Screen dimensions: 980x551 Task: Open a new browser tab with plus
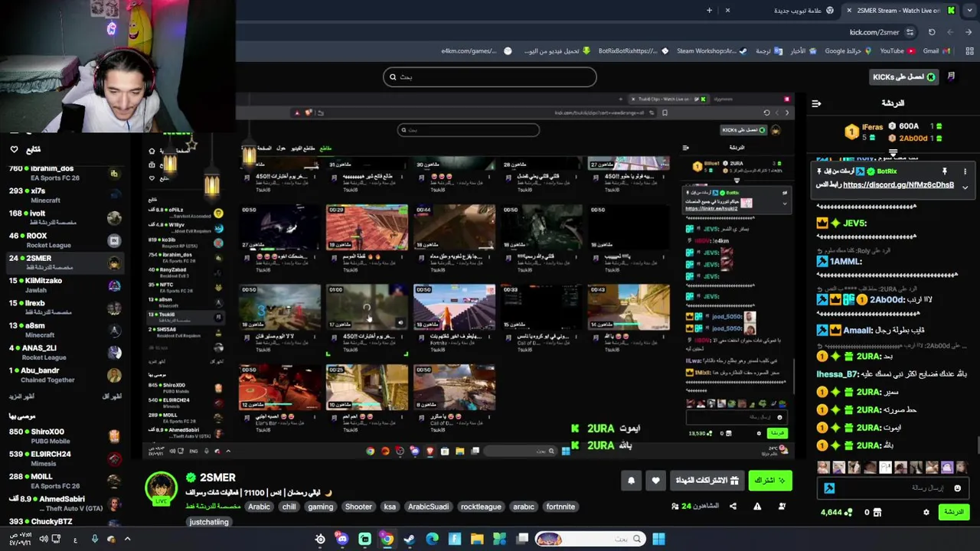pos(709,10)
